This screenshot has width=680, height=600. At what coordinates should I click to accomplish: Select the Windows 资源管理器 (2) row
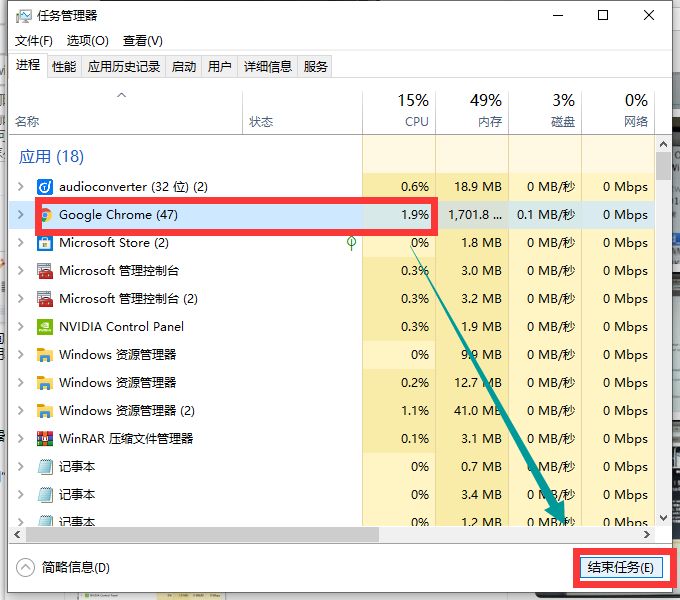click(127, 411)
